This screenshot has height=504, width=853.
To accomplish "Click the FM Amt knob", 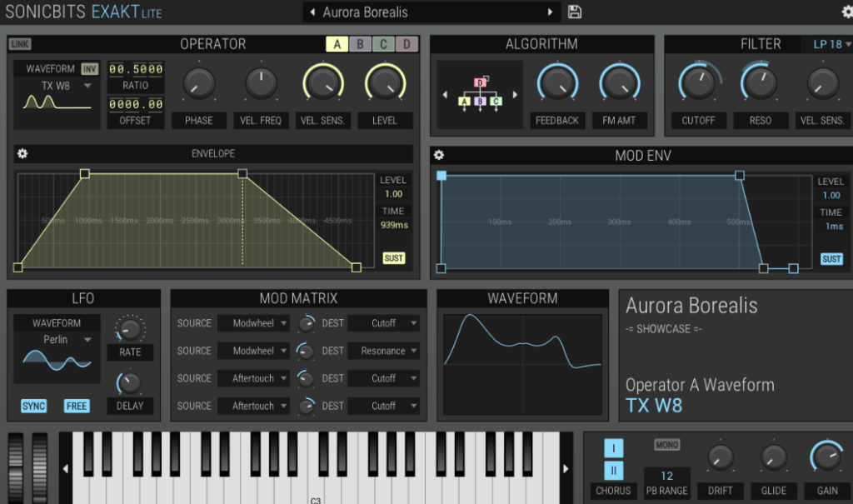I will [x=620, y=83].
